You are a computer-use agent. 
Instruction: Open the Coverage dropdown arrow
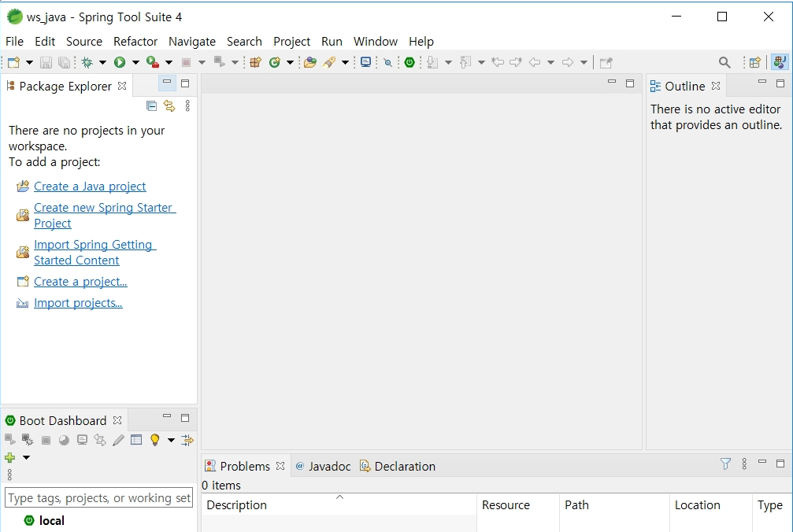169,63
